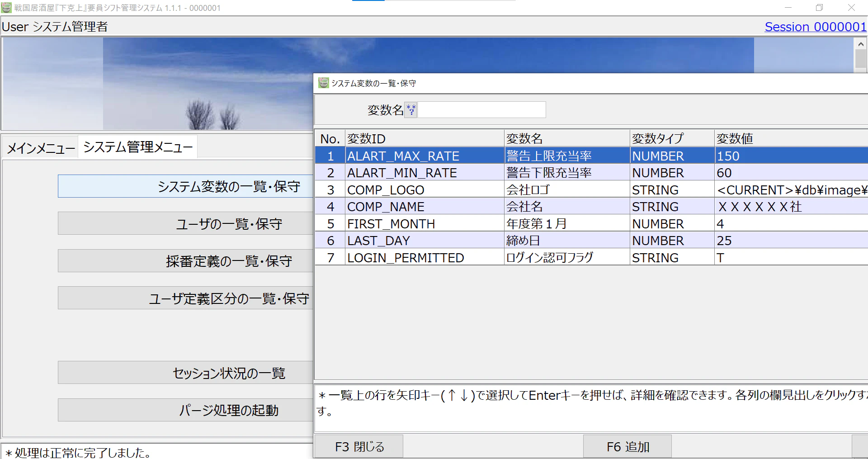Click the F3 閉じる button
Screen dimensions: 868x459
point(359,447)
